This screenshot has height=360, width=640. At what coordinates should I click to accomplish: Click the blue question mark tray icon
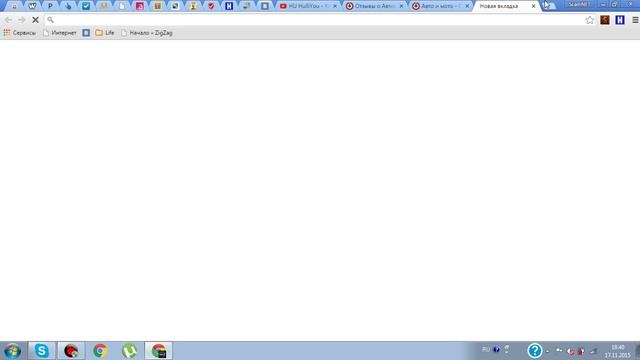tap(535, 351)
